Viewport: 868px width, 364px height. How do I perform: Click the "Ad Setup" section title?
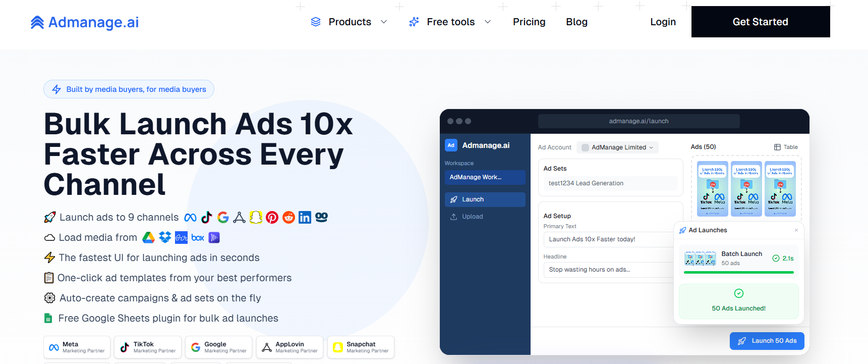pyautogui.click(x=557, y=216)
